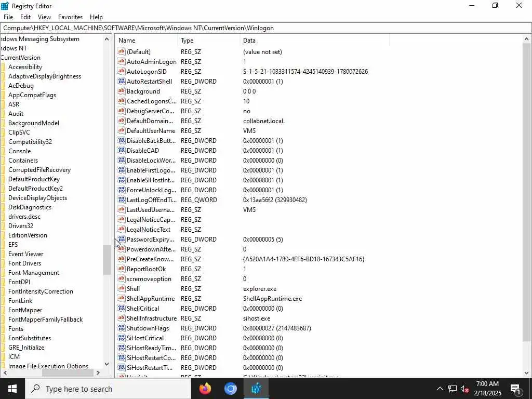This screenshot has width=532, height=399.
Task: Show hidden tray icons chevron
Action: 440,389
